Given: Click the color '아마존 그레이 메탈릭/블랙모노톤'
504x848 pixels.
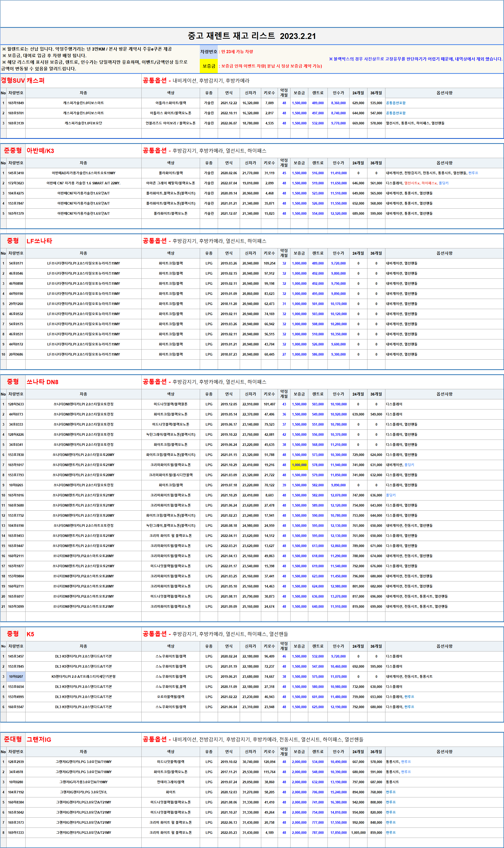Looking at the screenshot, I should (170, 183).
